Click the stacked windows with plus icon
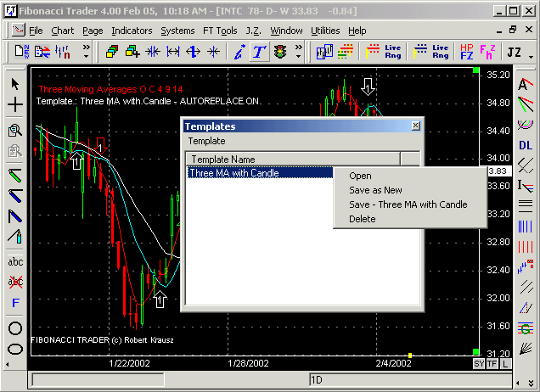 [x=132, y=52]
